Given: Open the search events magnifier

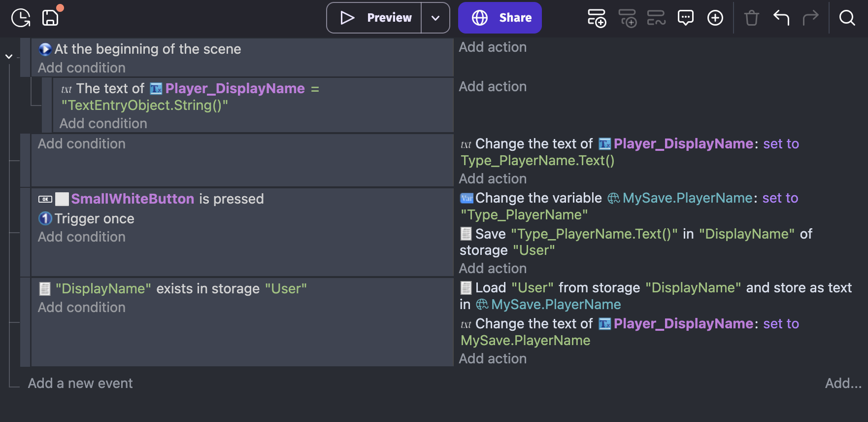Looking at the screenshot, I should [x=847, y=18].
